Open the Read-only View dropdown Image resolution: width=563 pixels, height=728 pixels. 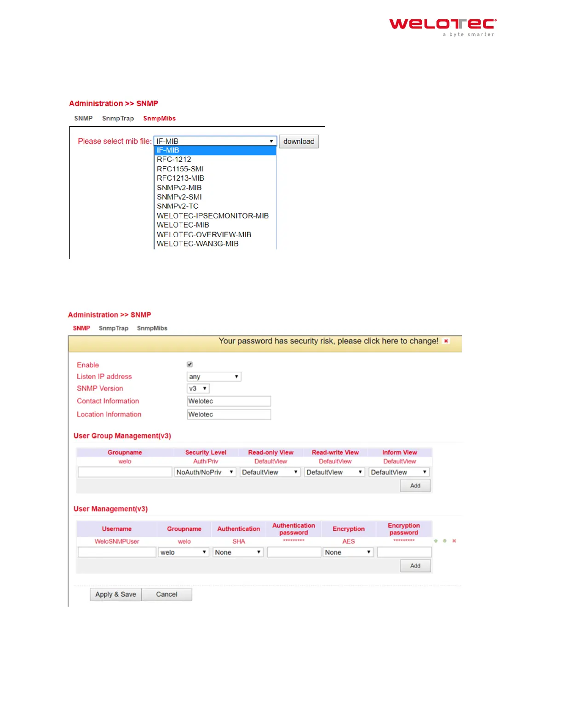tap(270, 472)
